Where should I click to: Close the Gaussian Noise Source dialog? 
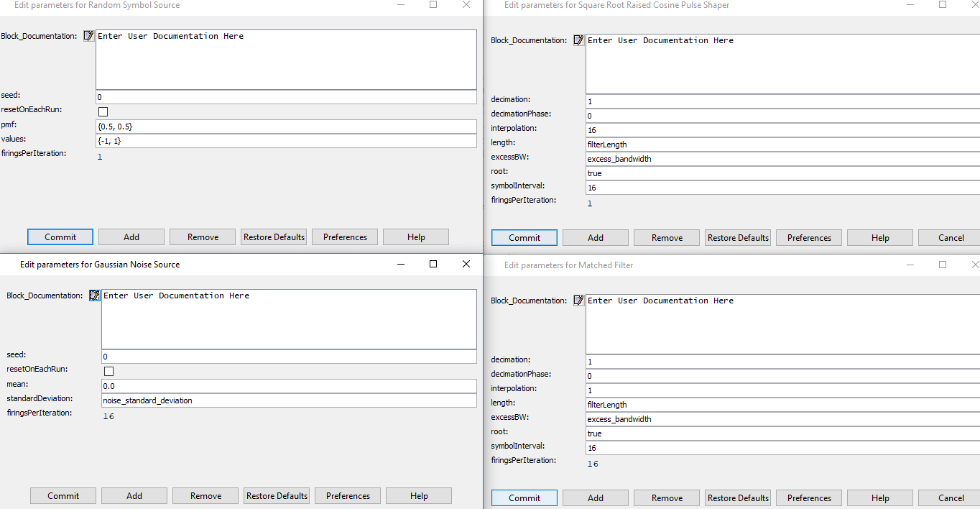click(466, 264)
